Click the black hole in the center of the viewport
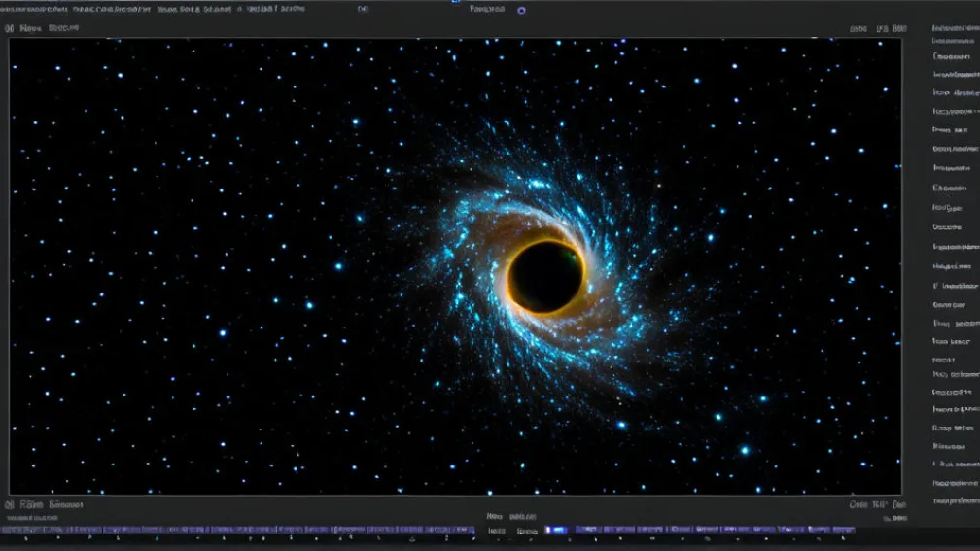Screen dimensions: 980x551 coord(546,276)
